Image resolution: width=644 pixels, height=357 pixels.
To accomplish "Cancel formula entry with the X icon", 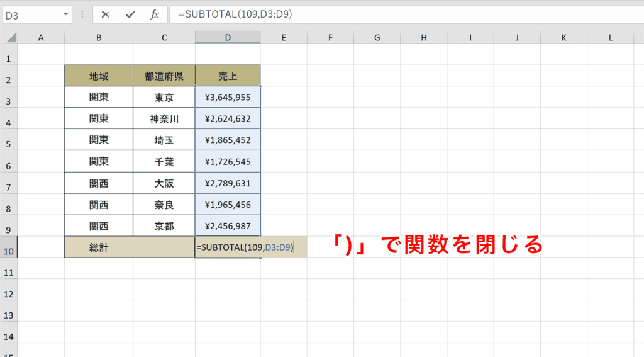I will [x=105, y=15].
